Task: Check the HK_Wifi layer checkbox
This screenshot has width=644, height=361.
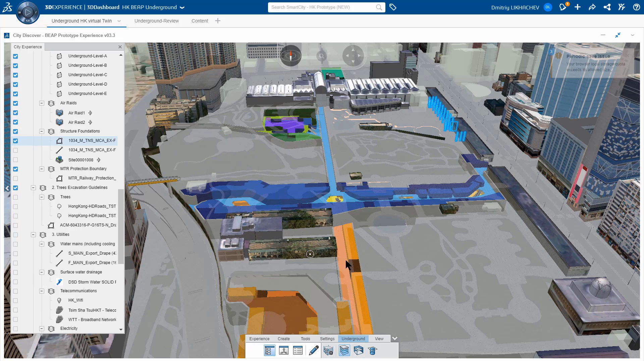Action: [x=15, y=301]
